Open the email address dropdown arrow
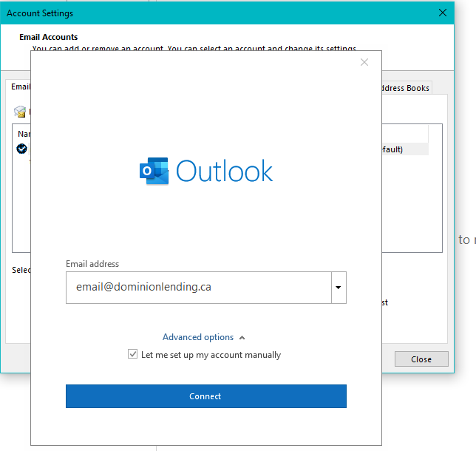The width and height of the screenshot is (476, 451). tap(339, 288)
